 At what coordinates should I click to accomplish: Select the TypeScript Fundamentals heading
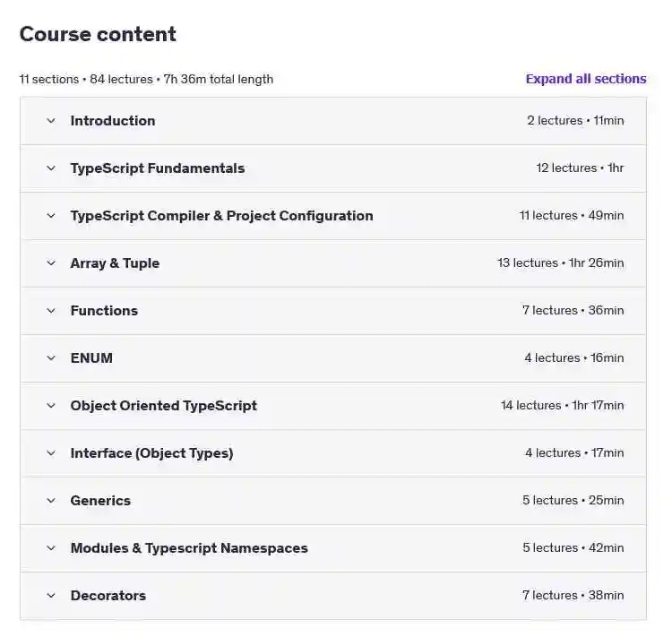[158, 168]
